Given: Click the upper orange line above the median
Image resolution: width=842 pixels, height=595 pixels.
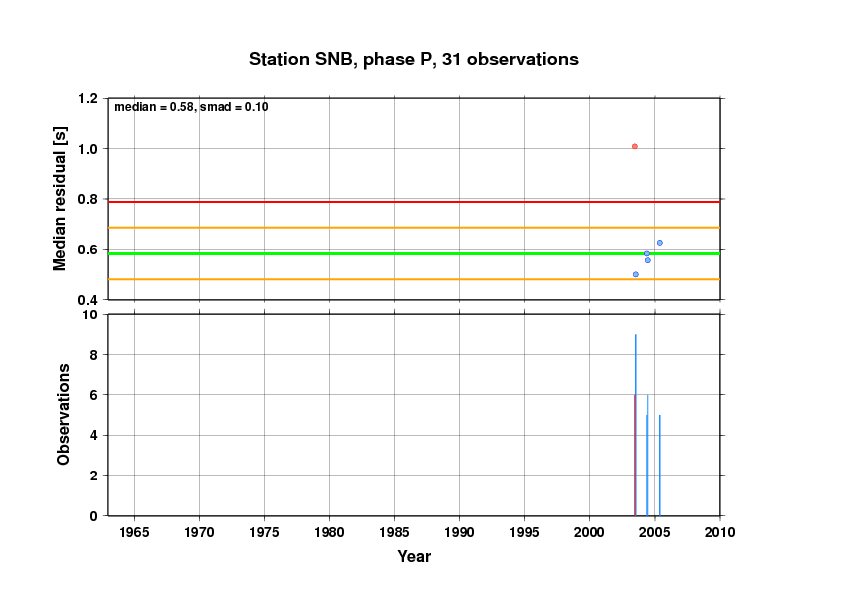Looking at the screenshot, I should pyautogui.click(x=413, y=228).
